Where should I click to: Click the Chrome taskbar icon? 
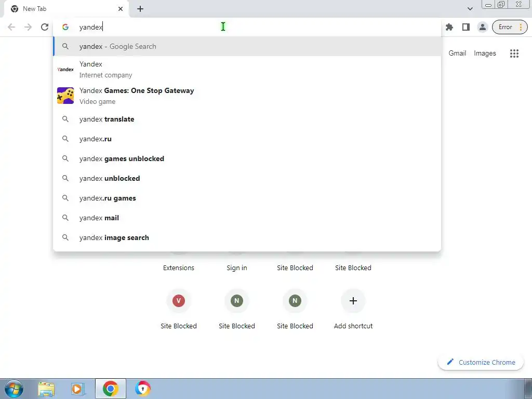110,389
